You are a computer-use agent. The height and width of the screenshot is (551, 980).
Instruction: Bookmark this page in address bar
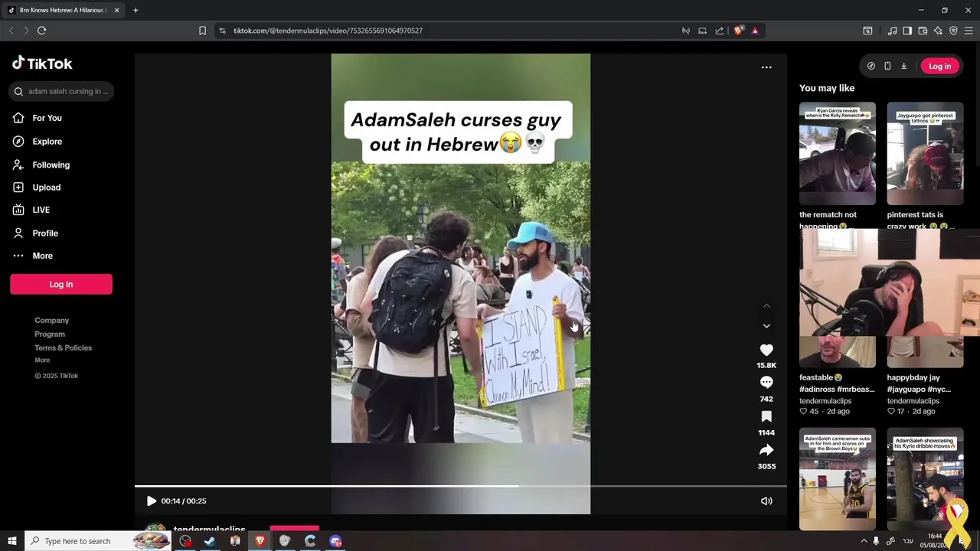tap(202, 31)
